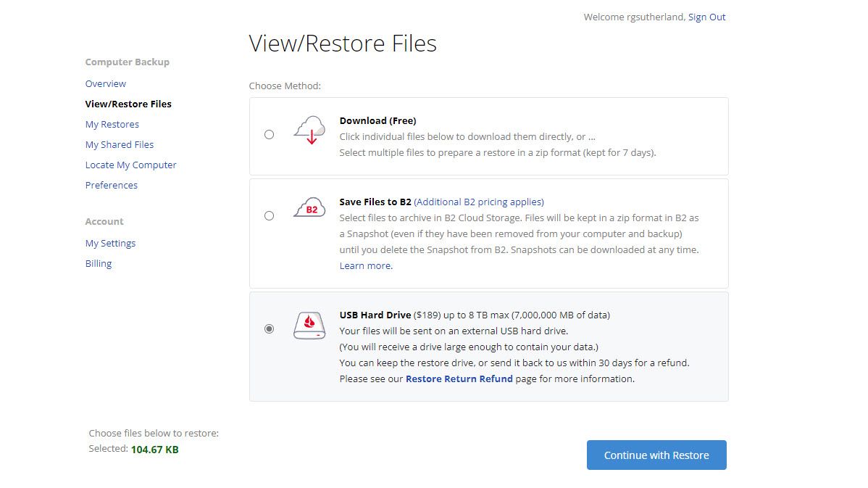Viewport: 868px width, 488px height.
Task: Follow the Learn more link
Action: [x=366, y=266]
